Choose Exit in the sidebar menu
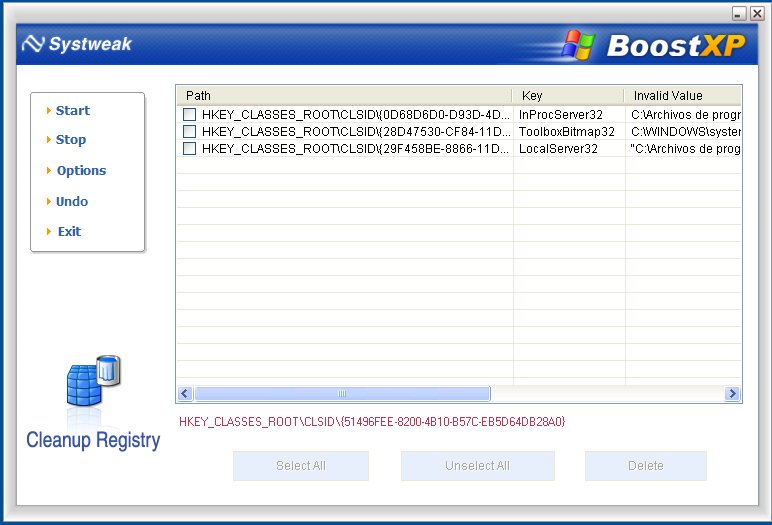The width and height of the screenshot is (772, 525). (x=69, y=231)
